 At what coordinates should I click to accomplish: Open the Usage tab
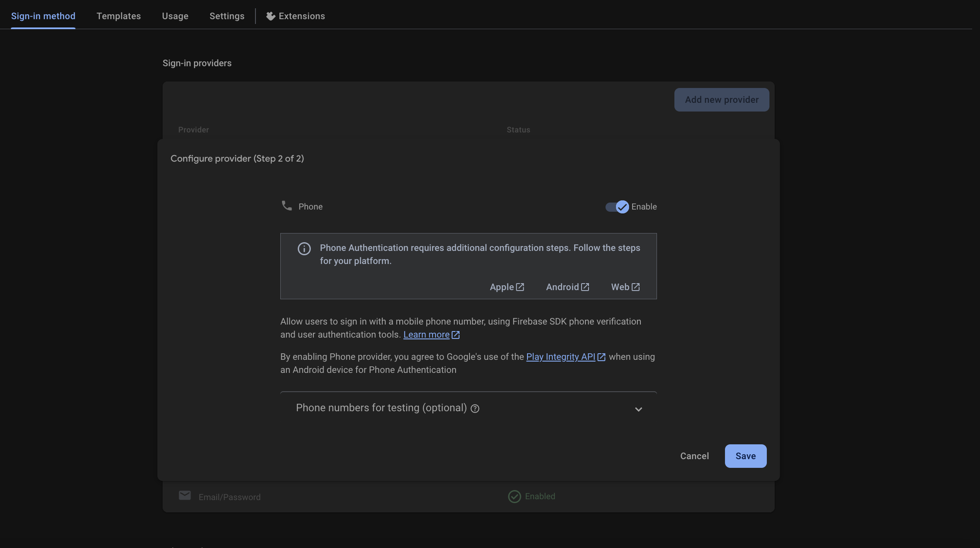coord(175,16)
